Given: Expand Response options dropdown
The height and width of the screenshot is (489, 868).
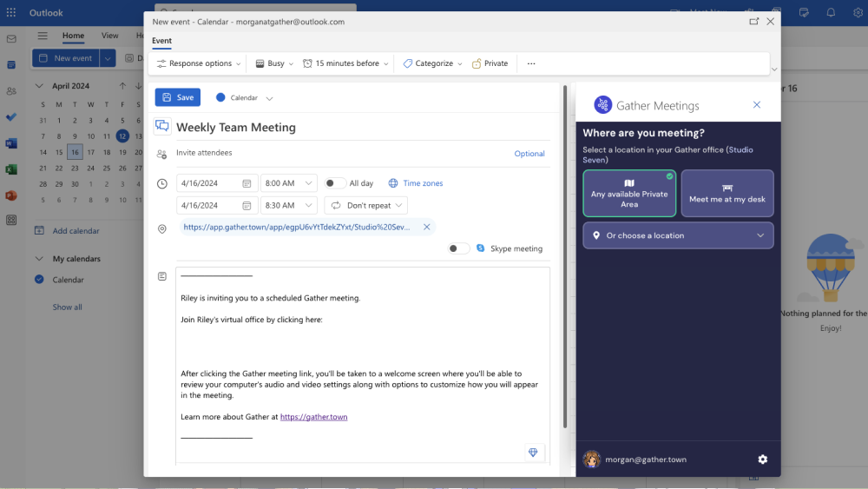Looking at the screenshot, I should [199, 63].
